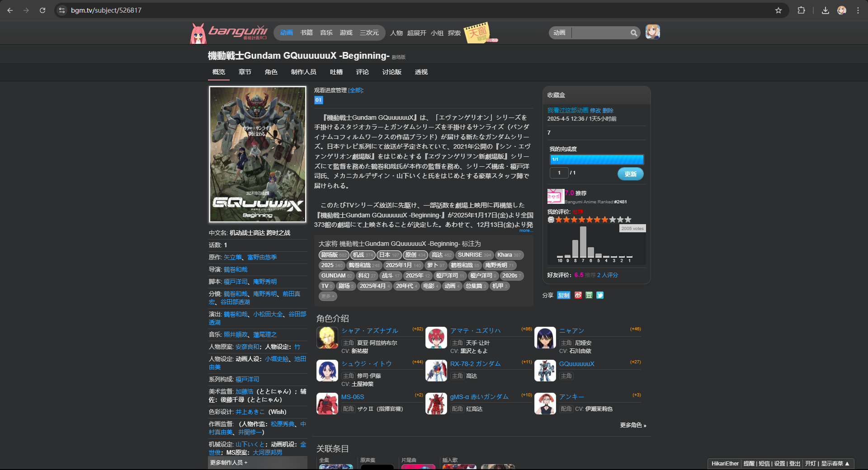
Task: Open gMS-α 赤いガンダム avatar
Action: tap(436, 404)
